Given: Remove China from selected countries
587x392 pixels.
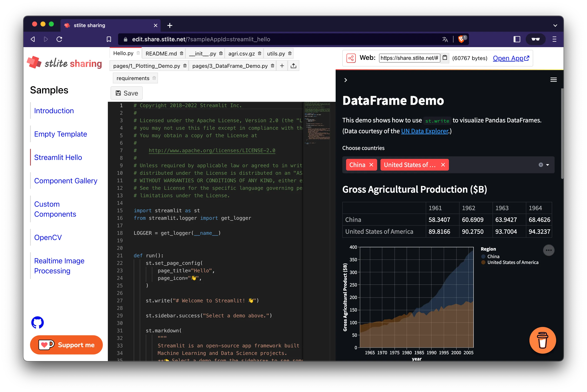Looking at the screenshot, I should [372, 165].
